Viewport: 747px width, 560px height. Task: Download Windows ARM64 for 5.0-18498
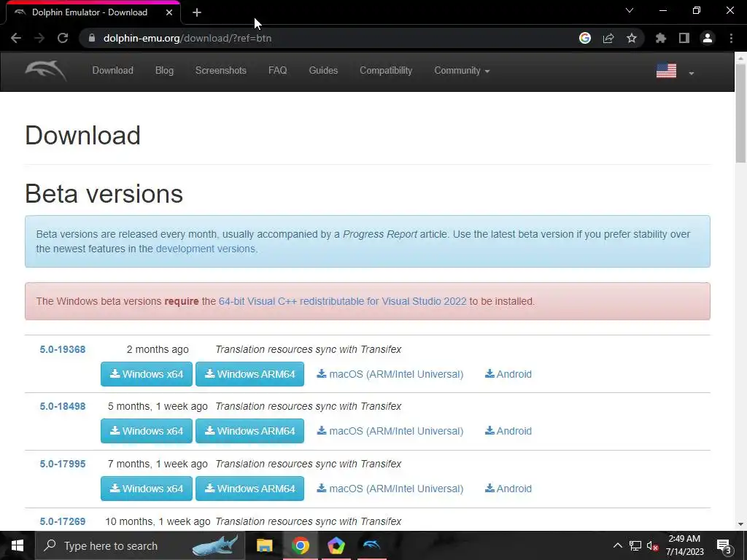[249, 431]
